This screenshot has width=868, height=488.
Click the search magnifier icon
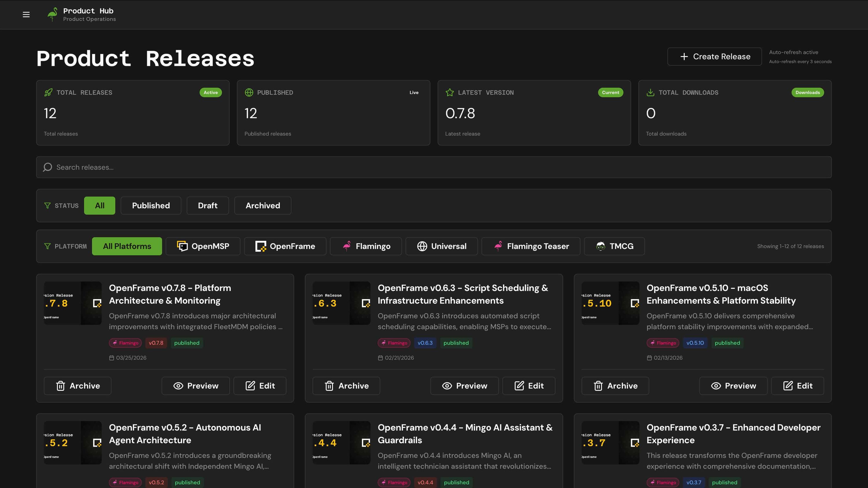click(47, 167)
